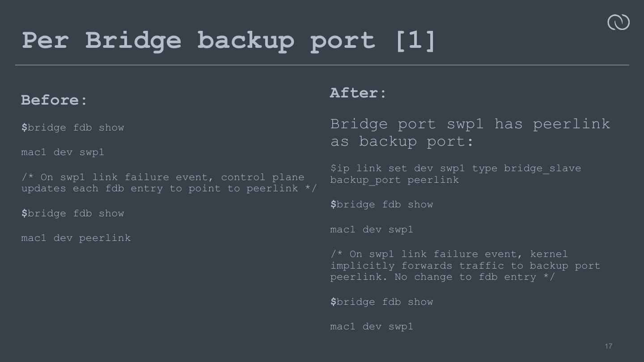Screen dimensions: 644x362
Task: Click the interlocking circles logo icon
Action: 619,22
